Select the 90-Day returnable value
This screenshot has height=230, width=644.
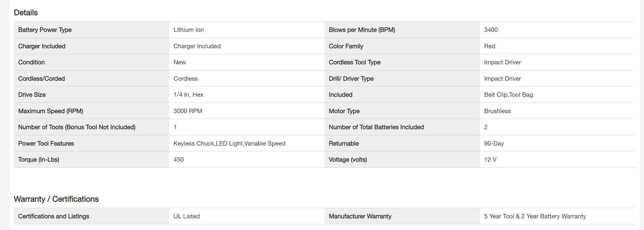tap(494, 143)
